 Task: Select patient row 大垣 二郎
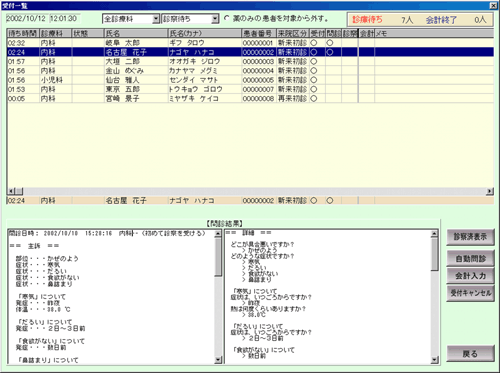click(250, 61)
